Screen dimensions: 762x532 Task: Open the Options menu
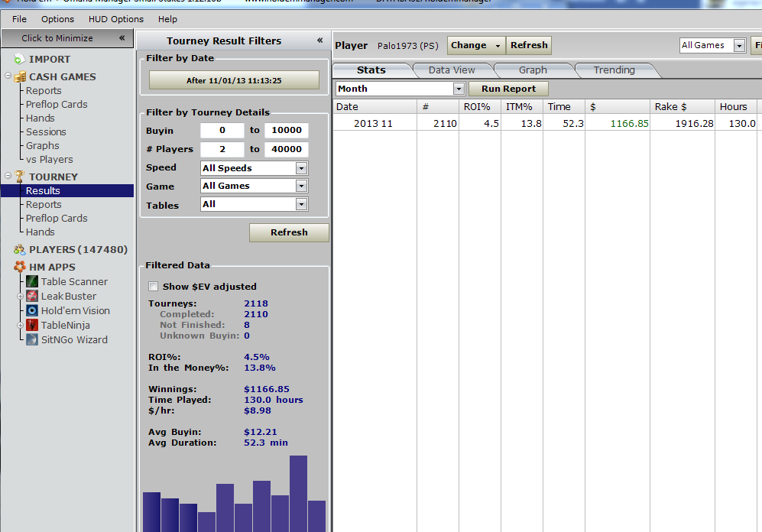point(58,19)
